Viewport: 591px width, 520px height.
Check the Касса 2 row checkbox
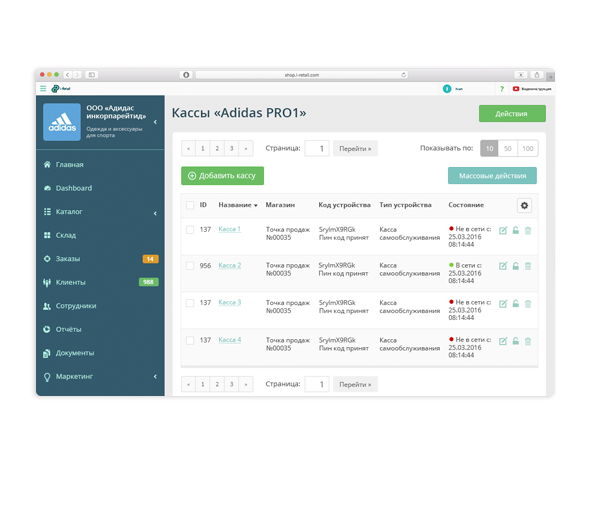pyautogui.click(x=190, y=266)
